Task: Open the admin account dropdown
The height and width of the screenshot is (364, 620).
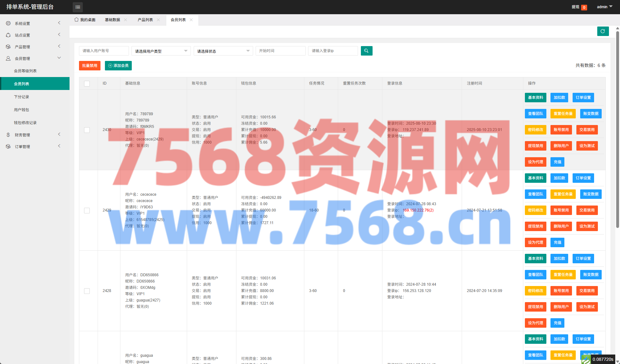Action: (604, 7)
